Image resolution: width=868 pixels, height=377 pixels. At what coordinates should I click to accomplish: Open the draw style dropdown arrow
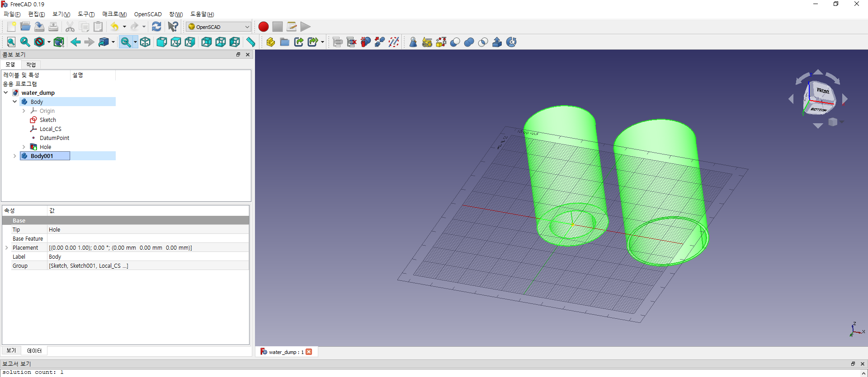pos(49,42)
